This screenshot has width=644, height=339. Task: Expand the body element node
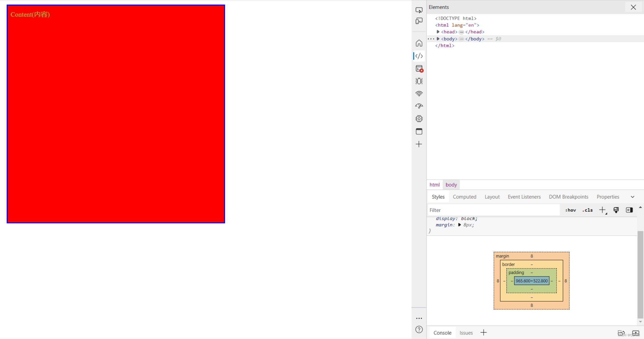click(x=438, y=39)
